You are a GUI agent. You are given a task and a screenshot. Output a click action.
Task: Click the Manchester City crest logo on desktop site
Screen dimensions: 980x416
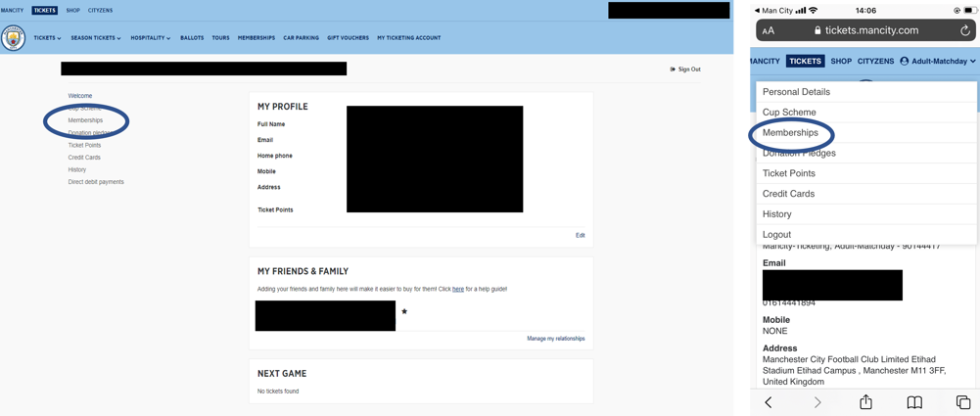point(13,38)
